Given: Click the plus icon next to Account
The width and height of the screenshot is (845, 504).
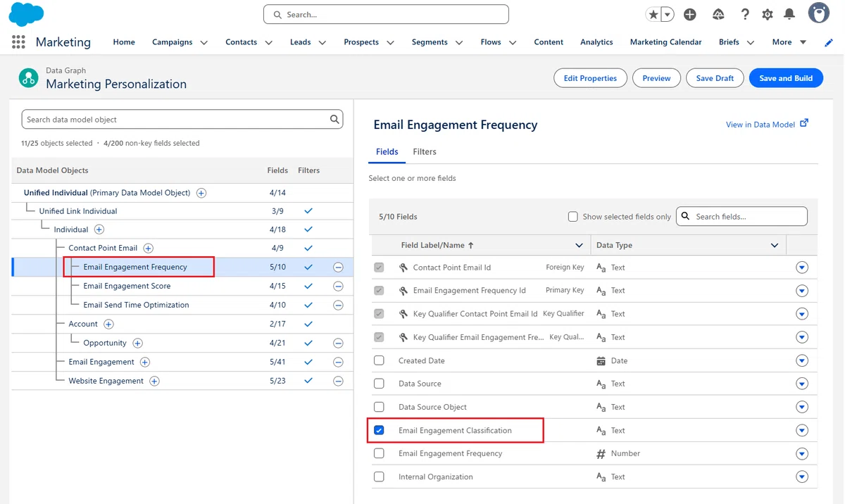Looking at the screenshot, I should [108, 325].
